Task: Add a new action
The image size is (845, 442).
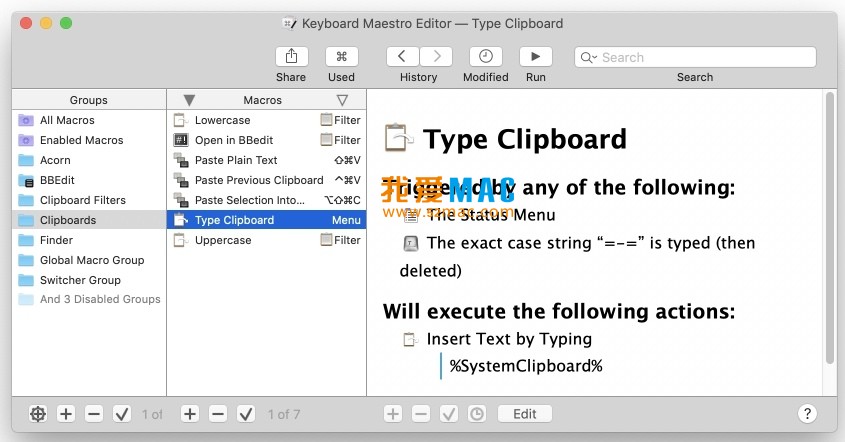Action: (x=393, y=414)
